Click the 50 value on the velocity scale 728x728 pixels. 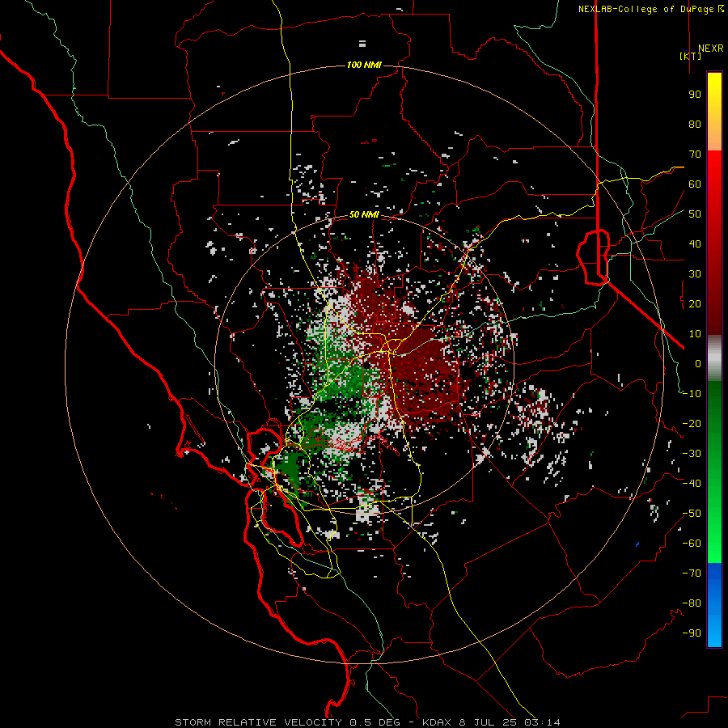[695, 214]
